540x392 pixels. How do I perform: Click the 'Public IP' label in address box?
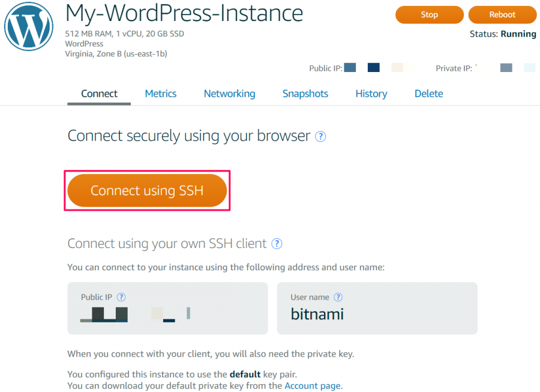pos(97,297)
